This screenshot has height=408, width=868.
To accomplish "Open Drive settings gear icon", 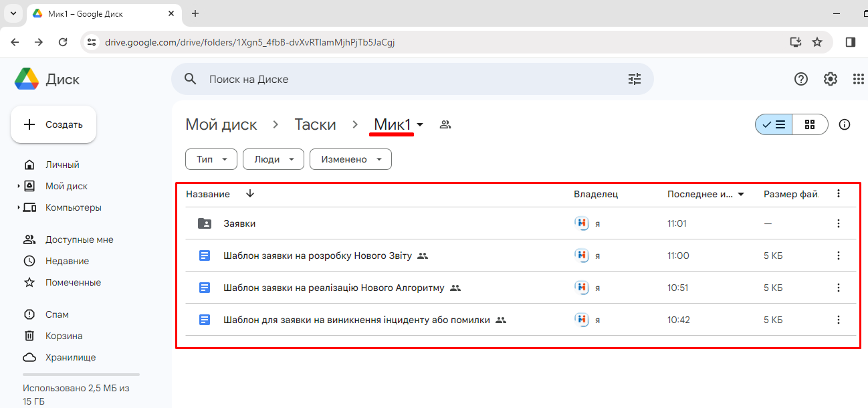I will click(x=830, y=79).
